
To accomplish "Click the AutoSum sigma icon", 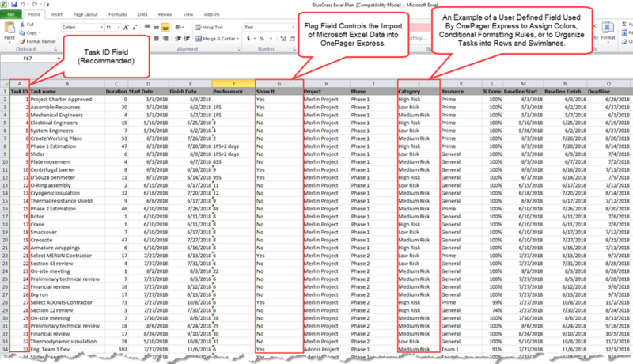I will click(624, 25).
